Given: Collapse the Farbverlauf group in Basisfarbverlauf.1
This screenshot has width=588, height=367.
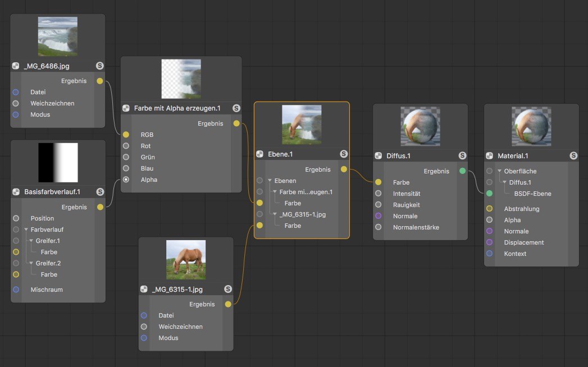Looking at the screenshot, I should (26, 230).
